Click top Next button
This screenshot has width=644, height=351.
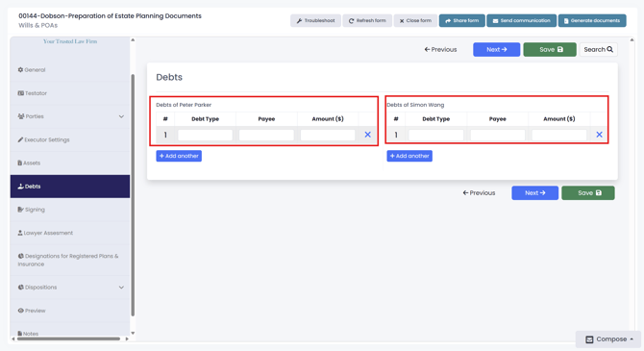pos(496,49)
